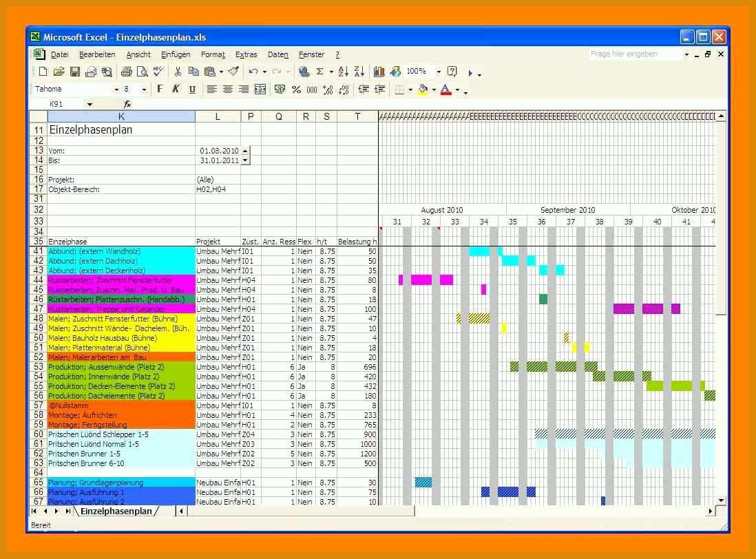The image size is (756, 559).
Task: Apply the percent style format
Action: (x=296, y=89)
